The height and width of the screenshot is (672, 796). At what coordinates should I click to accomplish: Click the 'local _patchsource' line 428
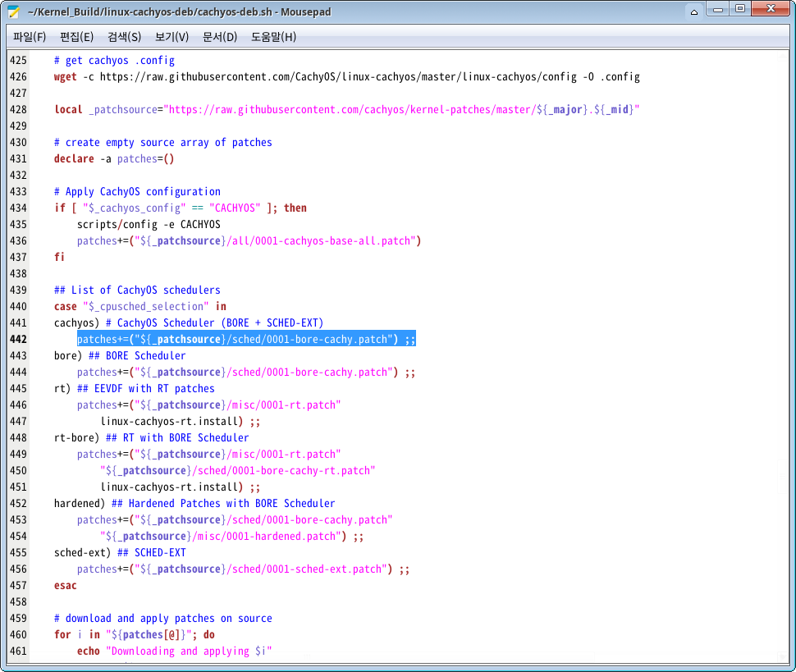point(347,110)
